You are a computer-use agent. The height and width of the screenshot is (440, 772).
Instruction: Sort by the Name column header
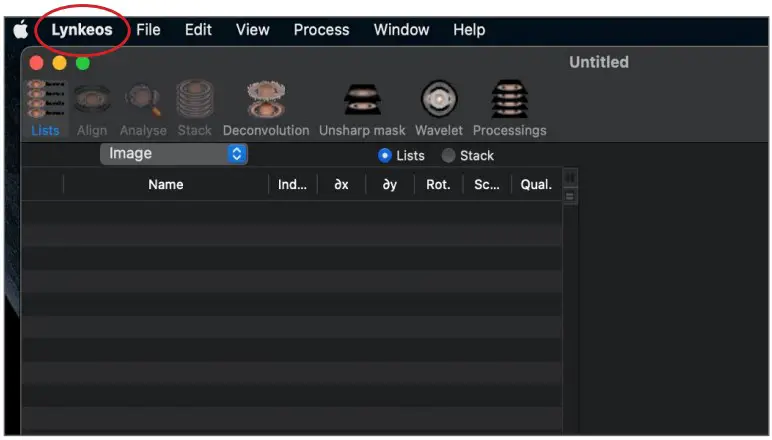tap(166, 185)
